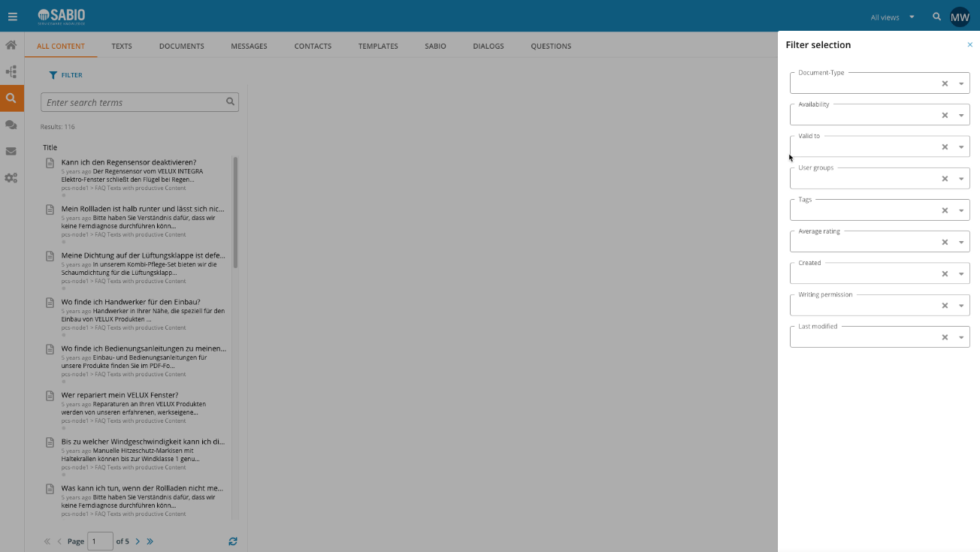Open the tree structure sidebar icon
This screenshot has width=980, height=552.
point(11,72)
